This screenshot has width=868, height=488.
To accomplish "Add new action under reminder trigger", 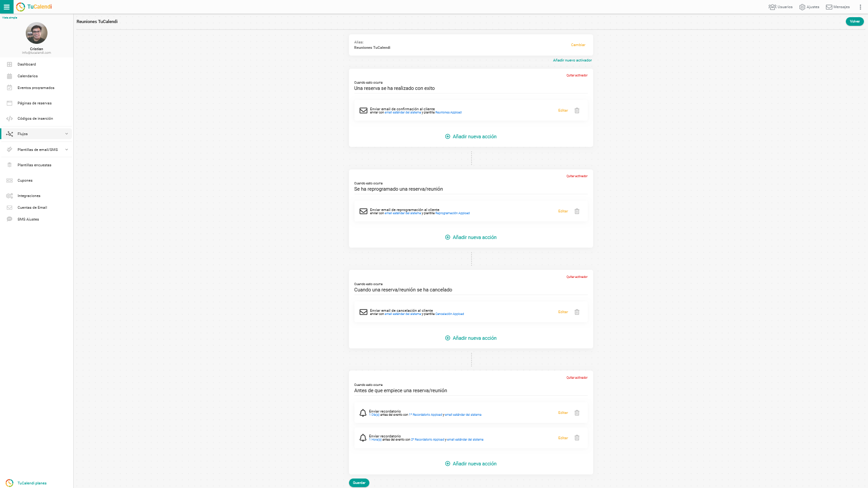I will 471,464.
